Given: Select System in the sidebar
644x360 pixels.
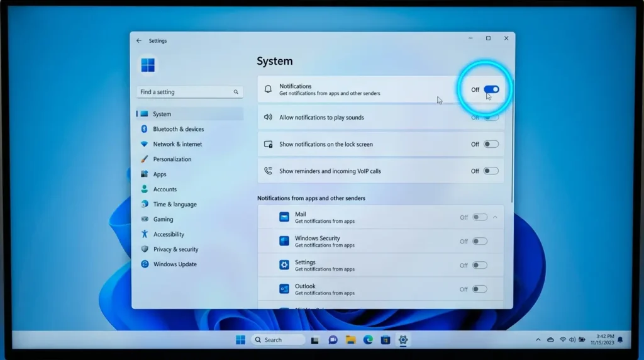Looking at the screenshot, I should (190, 114).
